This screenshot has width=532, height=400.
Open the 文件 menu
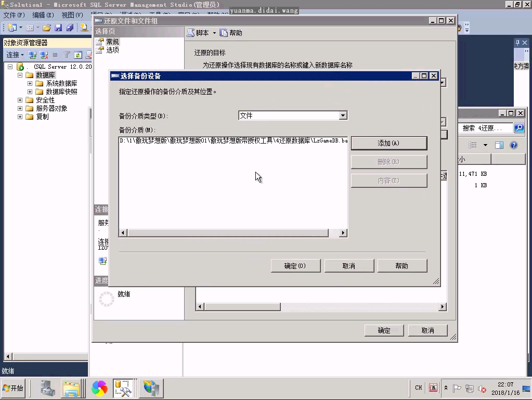(14, 15)
